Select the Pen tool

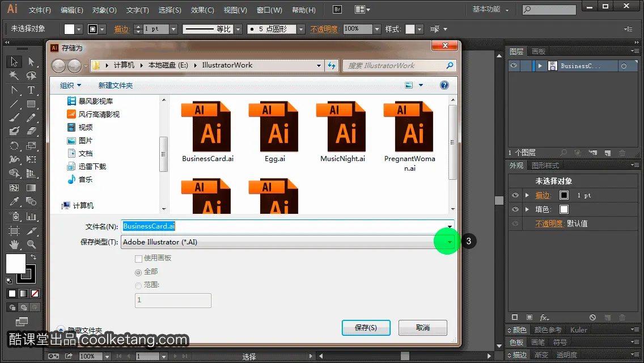click(x=14, y=90)
